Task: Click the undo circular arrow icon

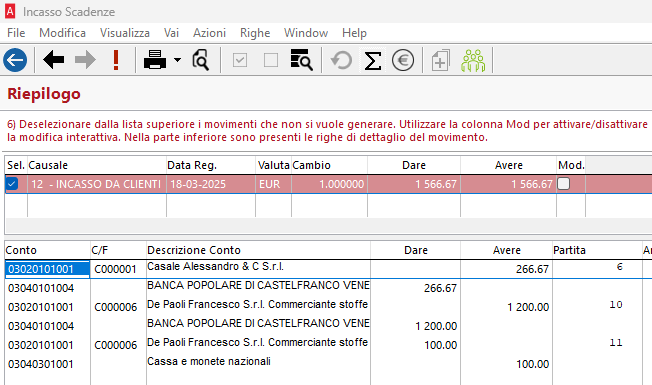Action: [x=341, y=60]
